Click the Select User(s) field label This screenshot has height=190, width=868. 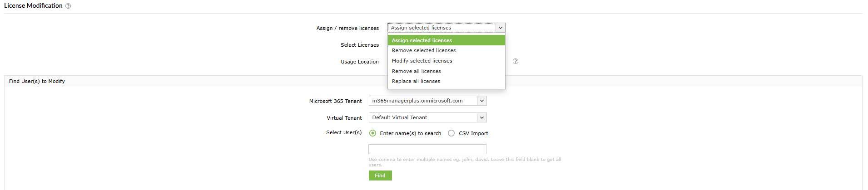(x=344, y=132)
